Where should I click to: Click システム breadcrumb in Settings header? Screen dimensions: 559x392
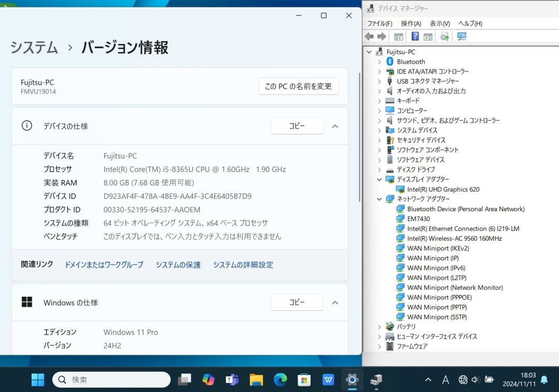[34, 48]
